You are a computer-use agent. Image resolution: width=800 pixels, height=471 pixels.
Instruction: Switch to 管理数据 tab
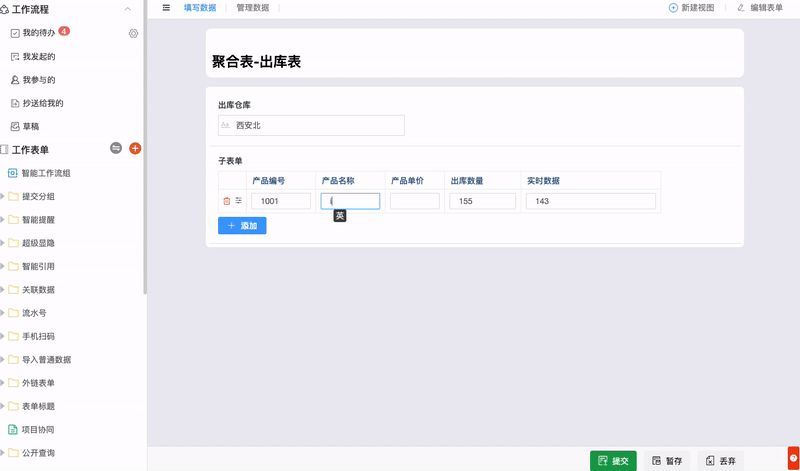[253, 8]
